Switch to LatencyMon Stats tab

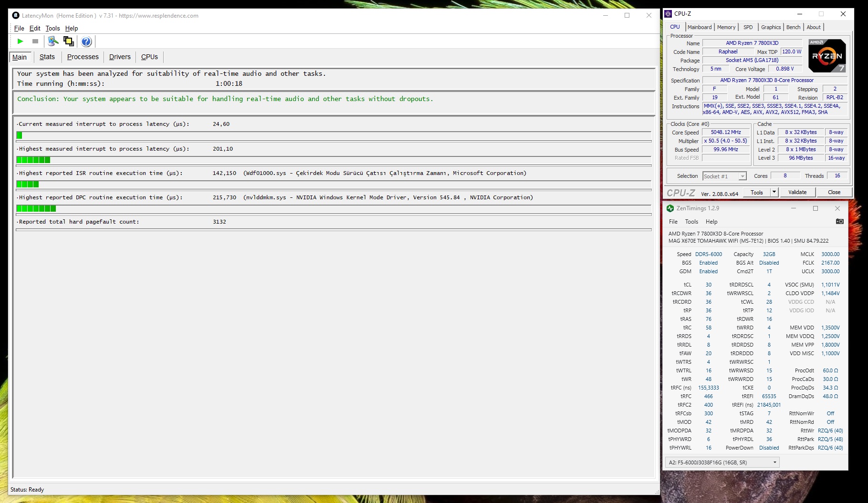47,57
